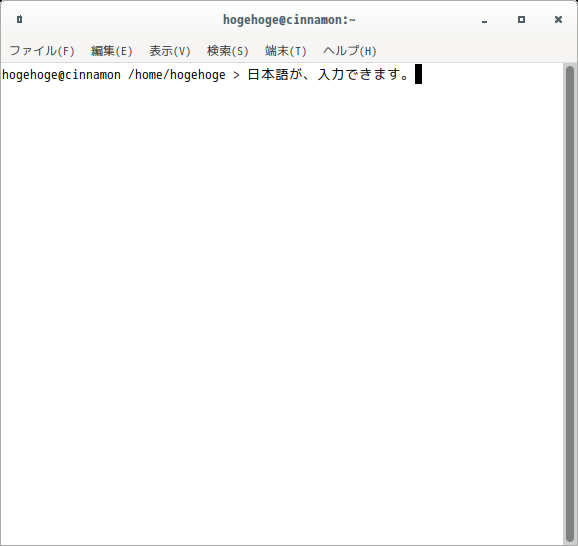The image size is (578, 546).
Task: Open the ヘルプ(H) menu
Action: [x=349, y=51]
